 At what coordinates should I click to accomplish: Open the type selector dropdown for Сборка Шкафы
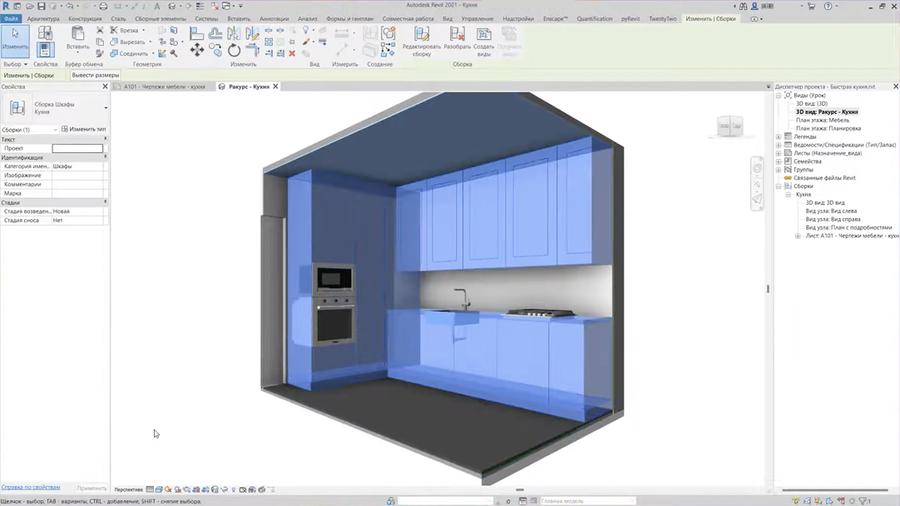click(x=106, y=108)
